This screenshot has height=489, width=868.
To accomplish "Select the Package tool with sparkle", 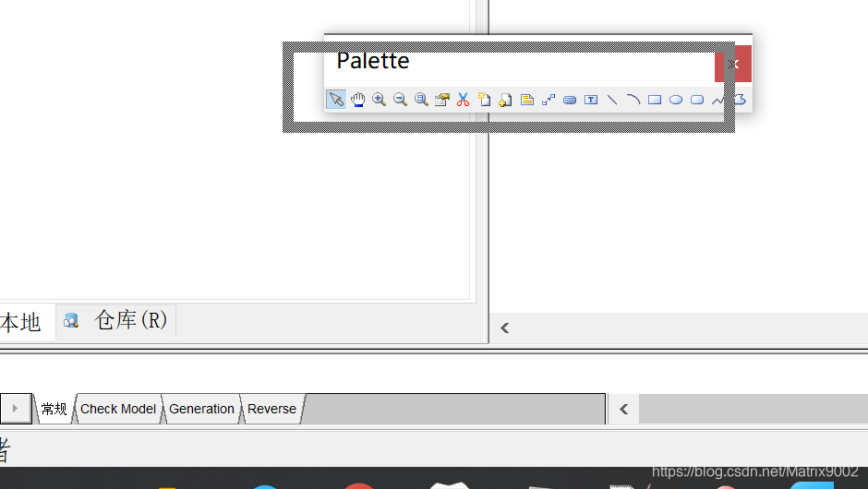I will click(x=485, y=100).
